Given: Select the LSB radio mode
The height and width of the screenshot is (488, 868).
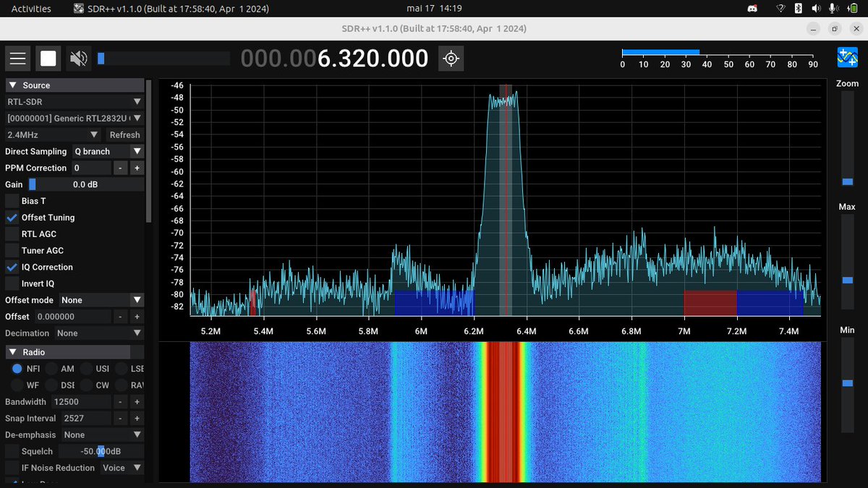Looking at the screenshot, I should click(x=122, y=369).
